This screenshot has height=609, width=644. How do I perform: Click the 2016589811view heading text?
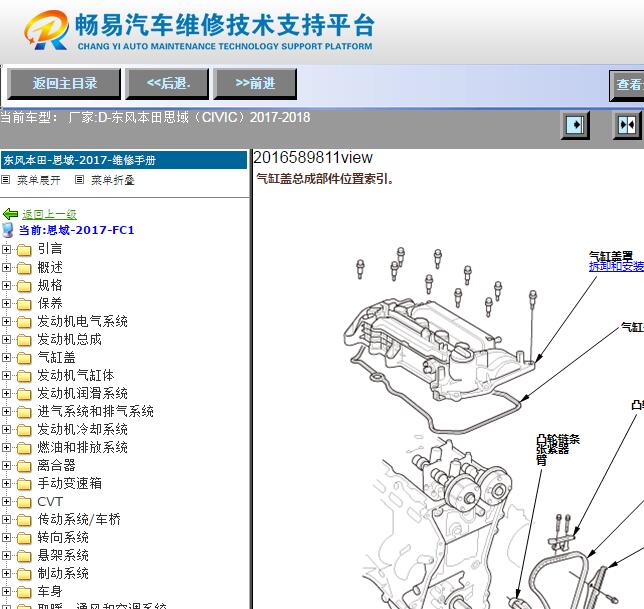[313, 158]
